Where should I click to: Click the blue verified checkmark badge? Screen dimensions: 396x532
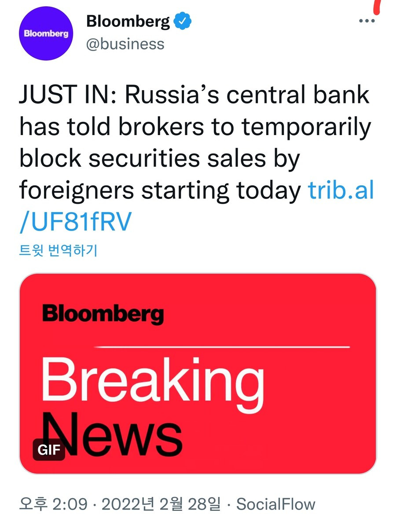coord(182,21)
